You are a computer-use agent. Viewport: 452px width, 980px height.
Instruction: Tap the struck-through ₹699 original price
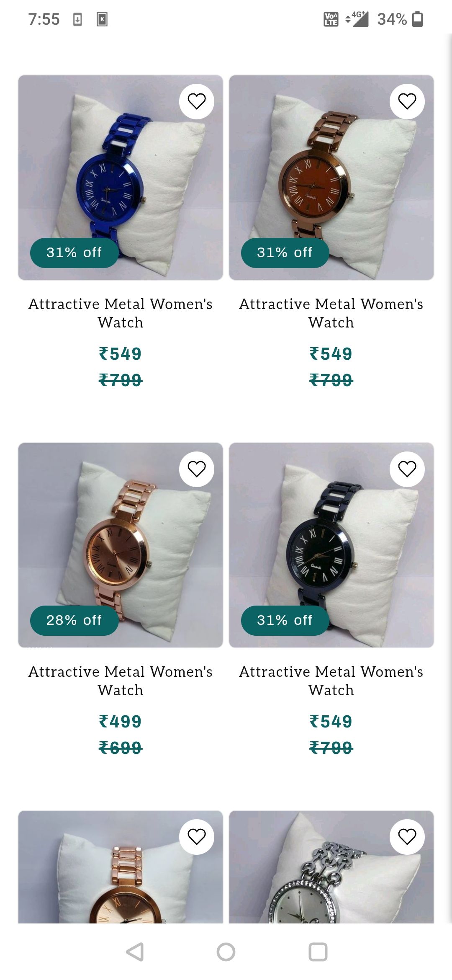[121, 748]
